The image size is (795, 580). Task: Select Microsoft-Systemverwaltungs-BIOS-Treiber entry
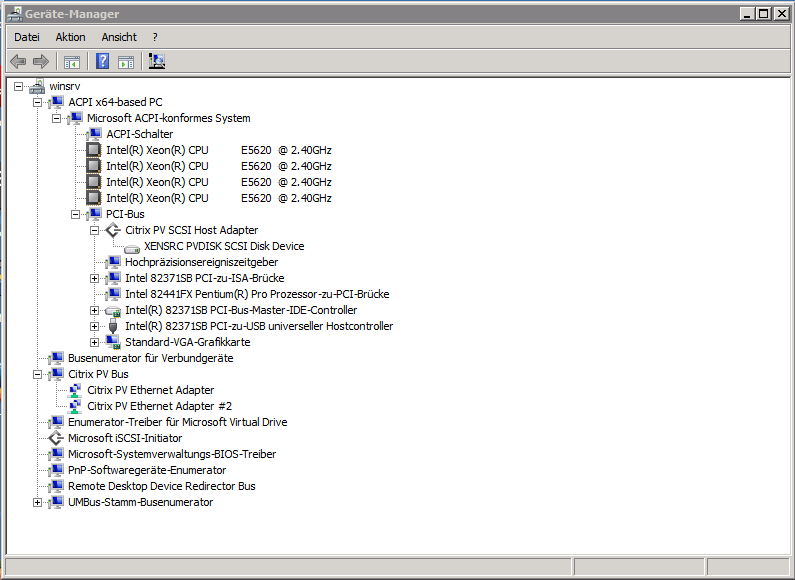(172, 454)
